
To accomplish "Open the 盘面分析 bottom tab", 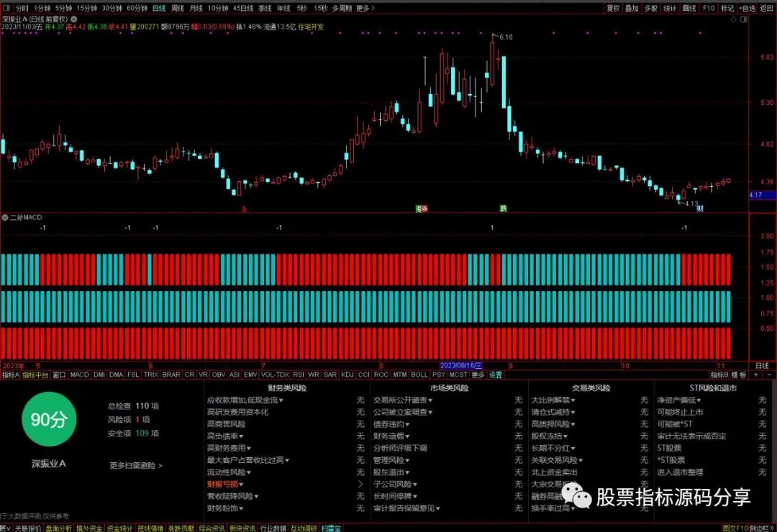I will pyautogui.click(x=58, y=528).
